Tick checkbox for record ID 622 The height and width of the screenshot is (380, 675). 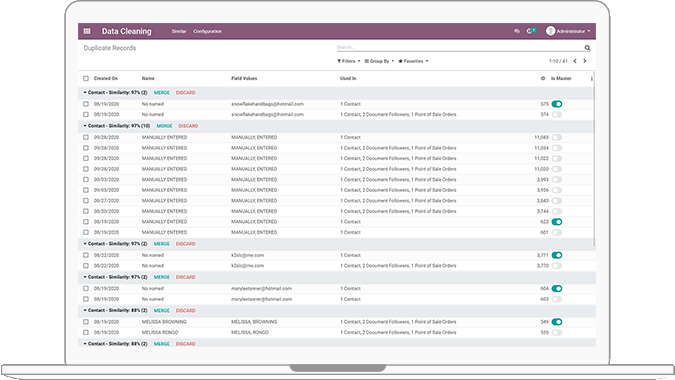(86, 222)
